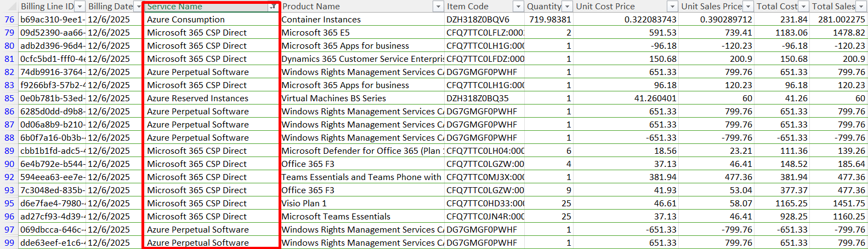
Task: Open the Quantity filter dropdown
Action: point(568,7)
